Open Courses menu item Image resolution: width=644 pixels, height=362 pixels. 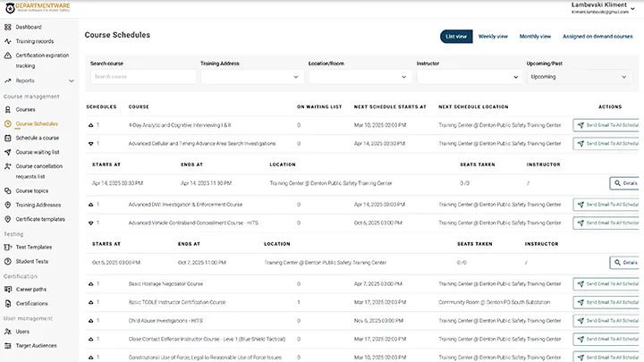point(25,110)
